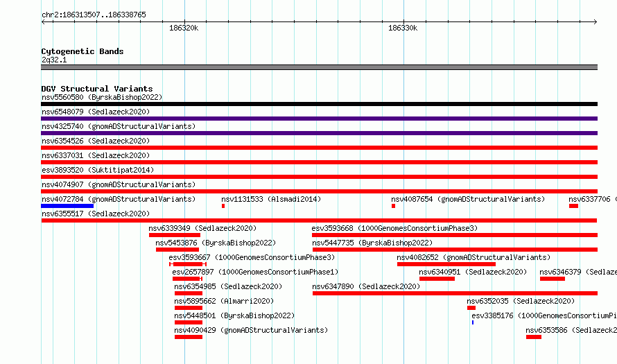Image resolution: width=617 pixels, height=364 pixels.
Task: Click the gray 2q32.1 cytogenetic band
Action: (x=319, y=67)
